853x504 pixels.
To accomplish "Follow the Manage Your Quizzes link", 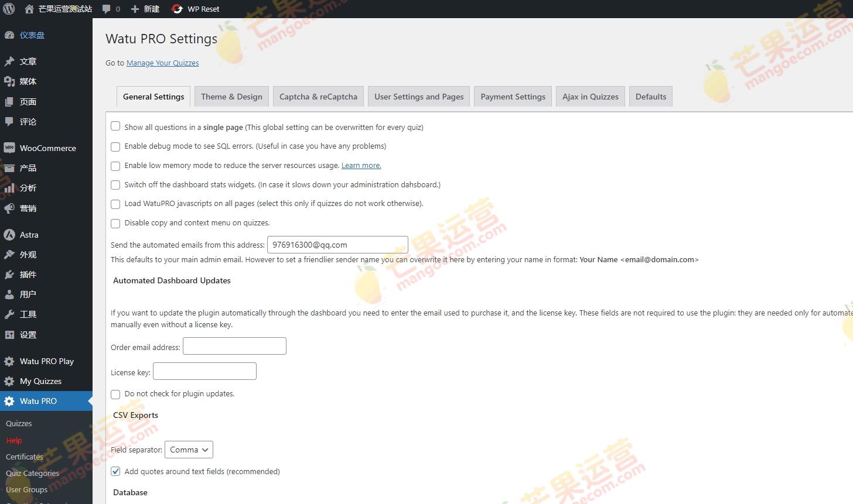I will tap(163, 63).
